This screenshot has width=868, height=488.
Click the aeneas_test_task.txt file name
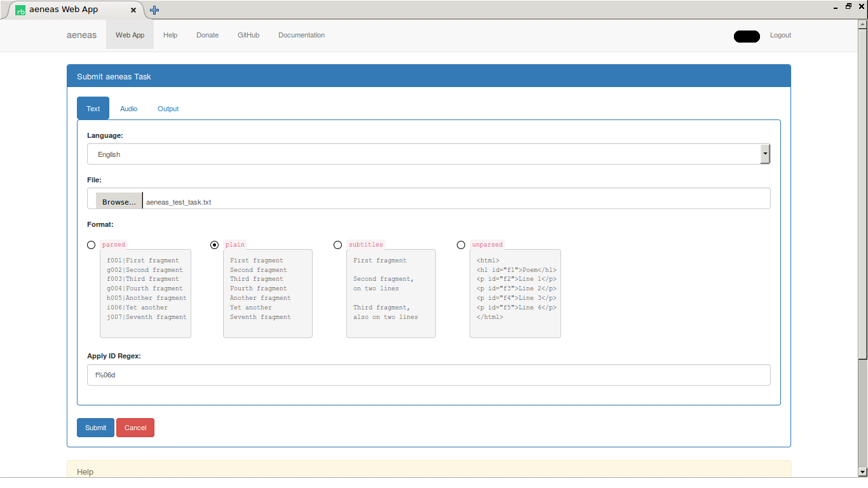pyautogui.click(x=179, y=202)
